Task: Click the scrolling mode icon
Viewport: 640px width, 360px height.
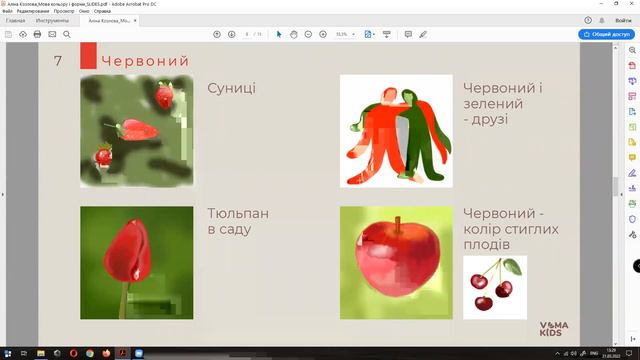Action: click(x=387, y=34)
